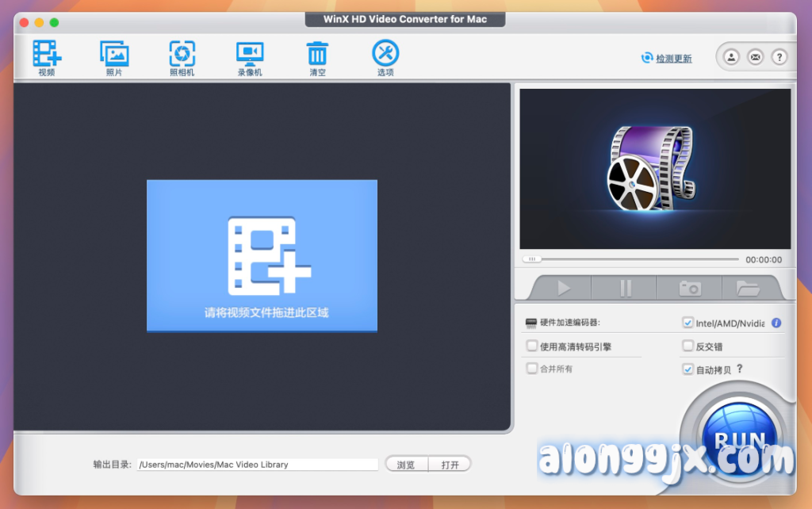Open the 照片 photo import tool

[x=114, y=54]
